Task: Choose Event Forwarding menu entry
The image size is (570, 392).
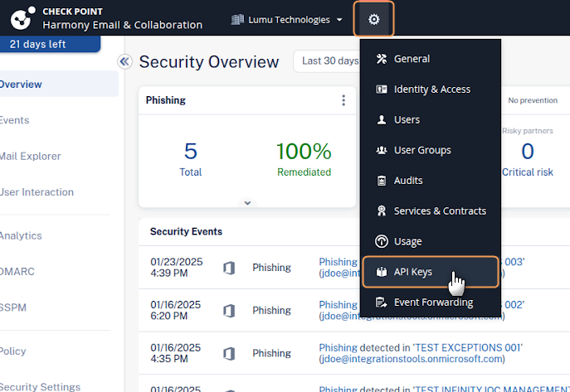Action: tap(432, 302)
